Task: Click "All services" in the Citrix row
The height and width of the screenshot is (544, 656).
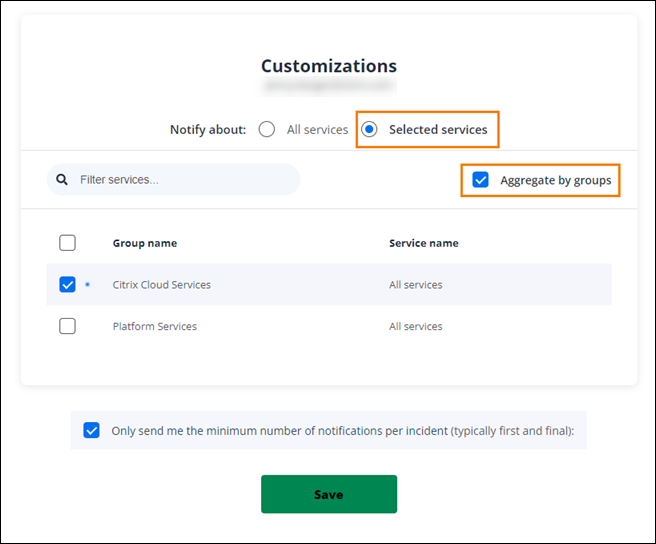Action: click(416, 285)
